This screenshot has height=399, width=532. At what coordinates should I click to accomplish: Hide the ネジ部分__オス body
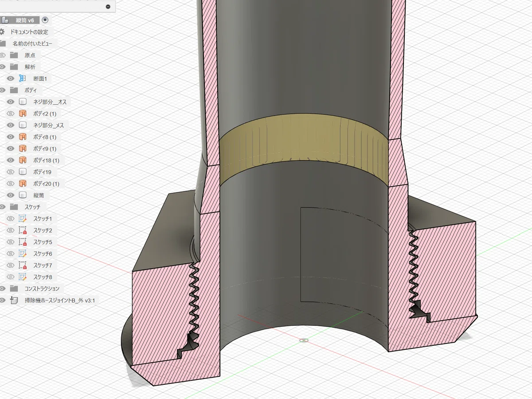point(11,102)
